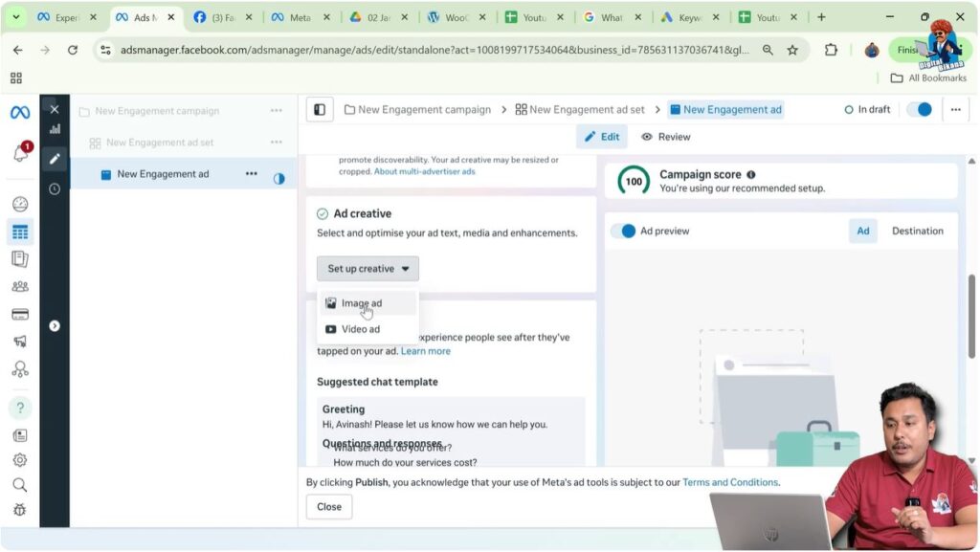This screenshot has width=980, height=552.
Task: Open the Events Manager nodes icon
Action: tap(20, 368)
